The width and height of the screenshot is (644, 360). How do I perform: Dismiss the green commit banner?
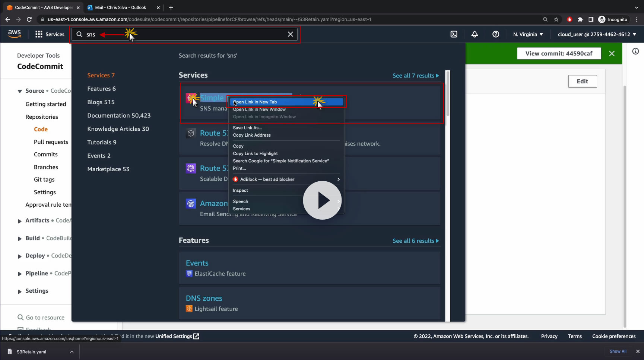(612, 54)
